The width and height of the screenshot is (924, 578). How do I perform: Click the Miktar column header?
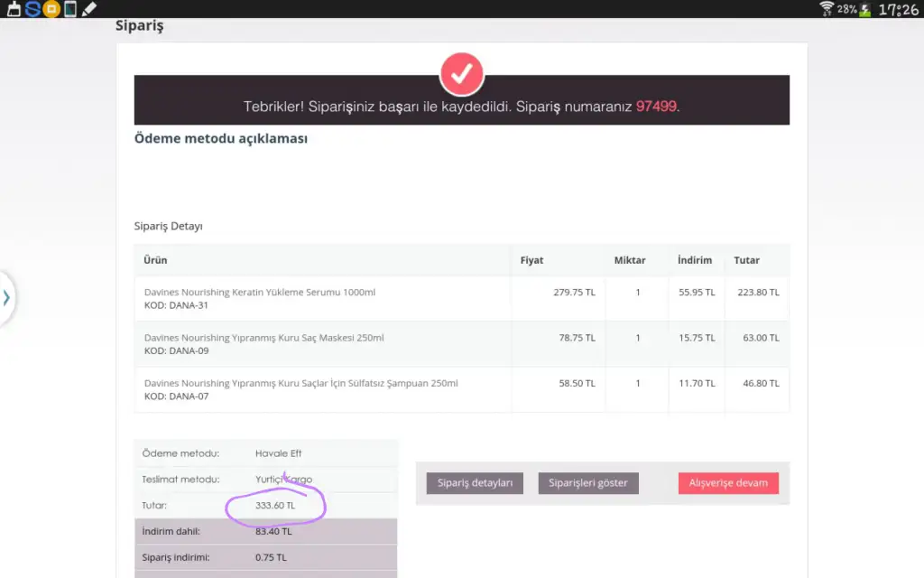[x=630, y=260]
